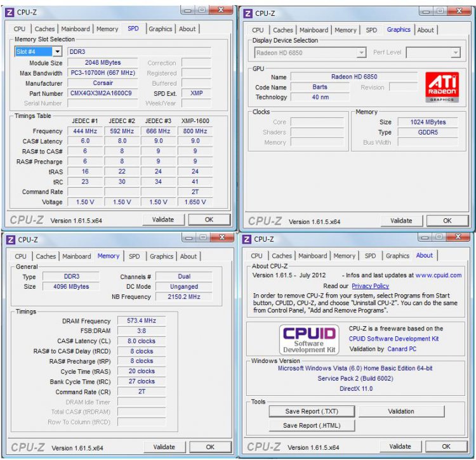Select Memory tab in the Memory window

[x=109, y=256]
